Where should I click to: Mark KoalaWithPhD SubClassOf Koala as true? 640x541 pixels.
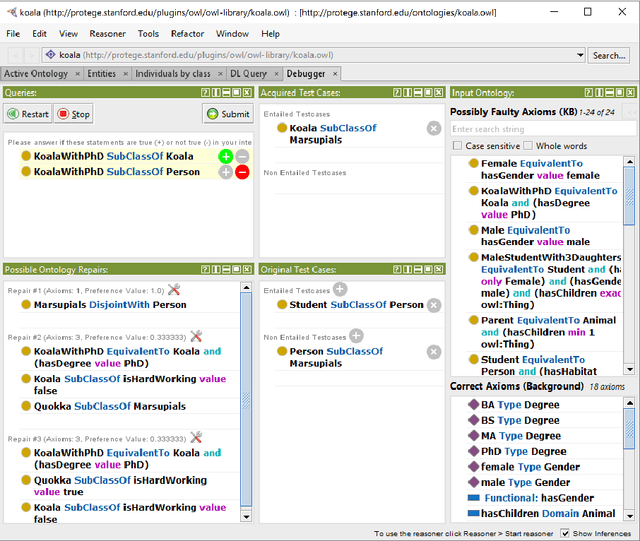226,157
